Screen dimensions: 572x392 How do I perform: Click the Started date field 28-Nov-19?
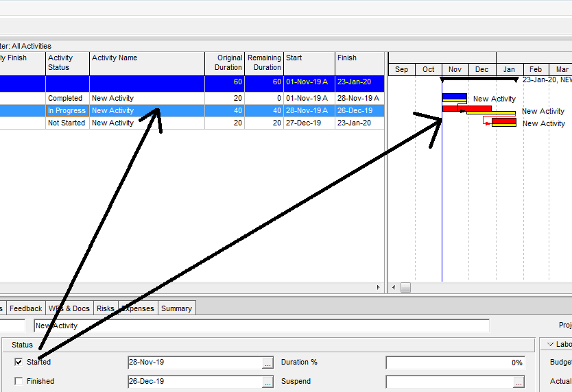pyautogui.click(x=195, y=363)
